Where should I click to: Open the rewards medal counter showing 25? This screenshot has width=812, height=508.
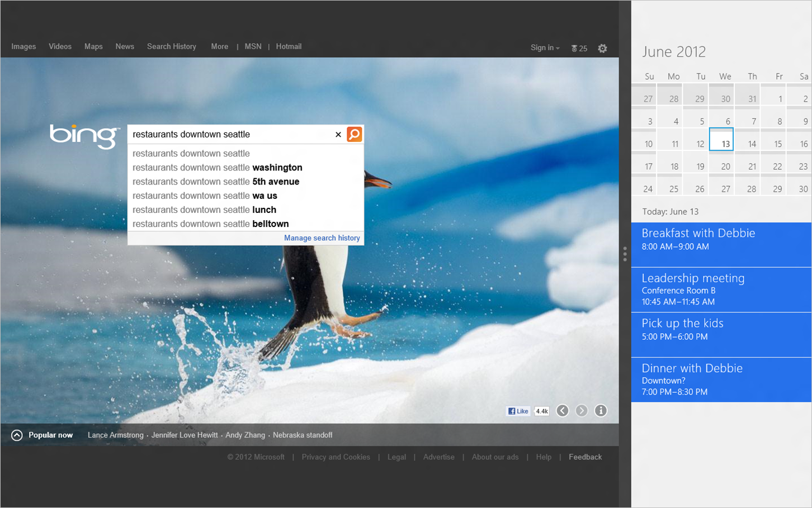click(579, 49)
